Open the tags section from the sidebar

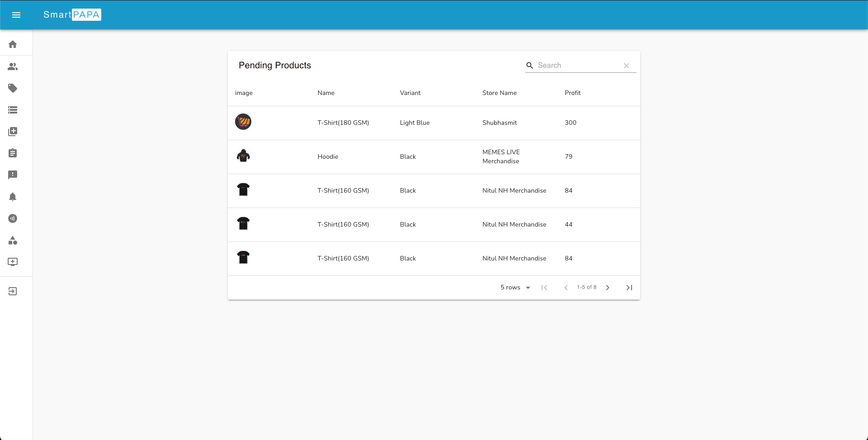pyautogui.click(x=13, y=88)
